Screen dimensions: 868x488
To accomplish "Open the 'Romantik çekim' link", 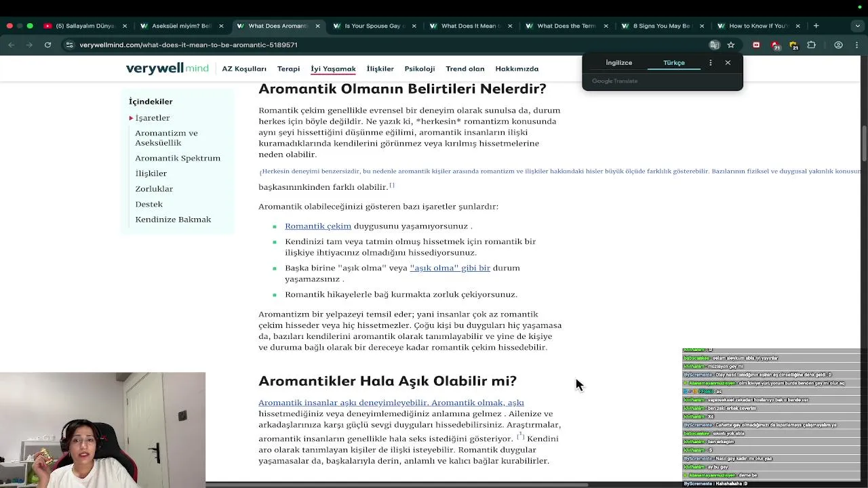I will (x=318, y=226).
